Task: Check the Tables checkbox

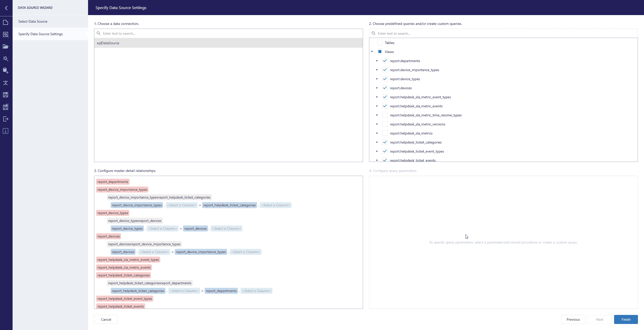Action: pos(380,43)
